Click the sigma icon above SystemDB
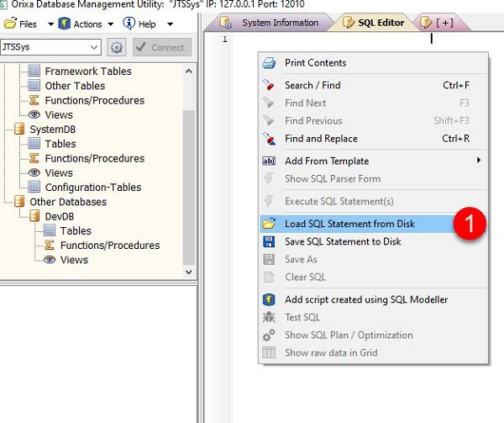Viewport: 504px width, 423px height. 34,100
